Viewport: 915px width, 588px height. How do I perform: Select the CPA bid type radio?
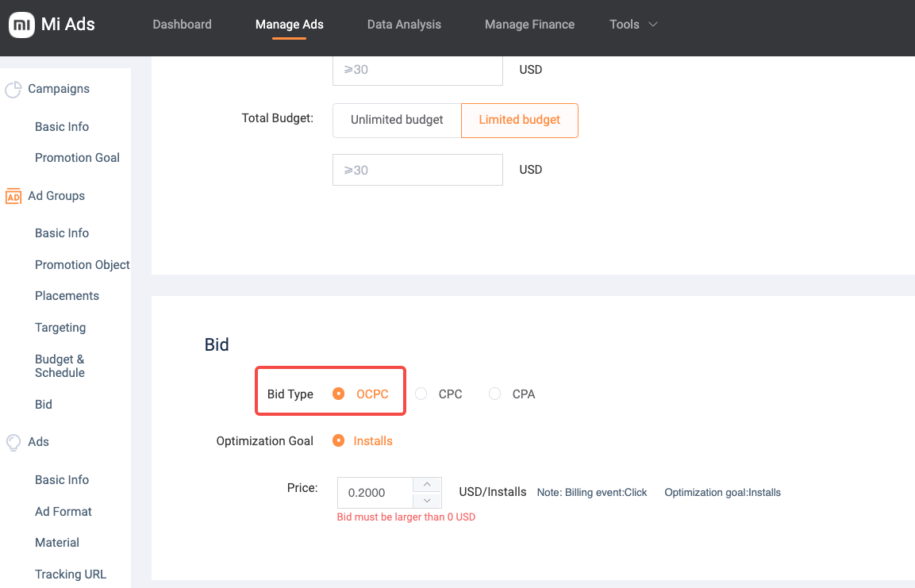[495, 394]
